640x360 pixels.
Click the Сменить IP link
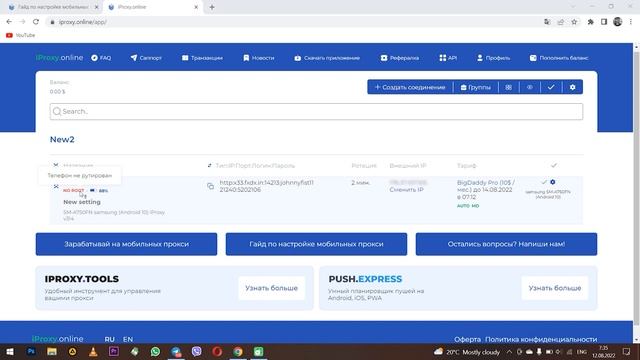tap(406, 190)
